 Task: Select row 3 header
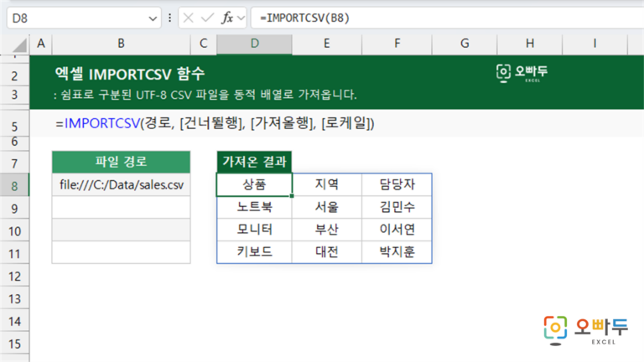[15, 95]
